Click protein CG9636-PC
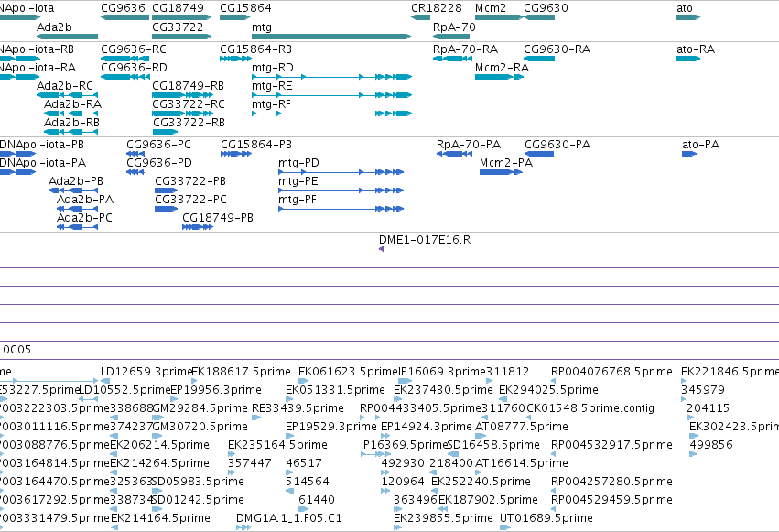This screenshot has height=532, width=779. 135,154
